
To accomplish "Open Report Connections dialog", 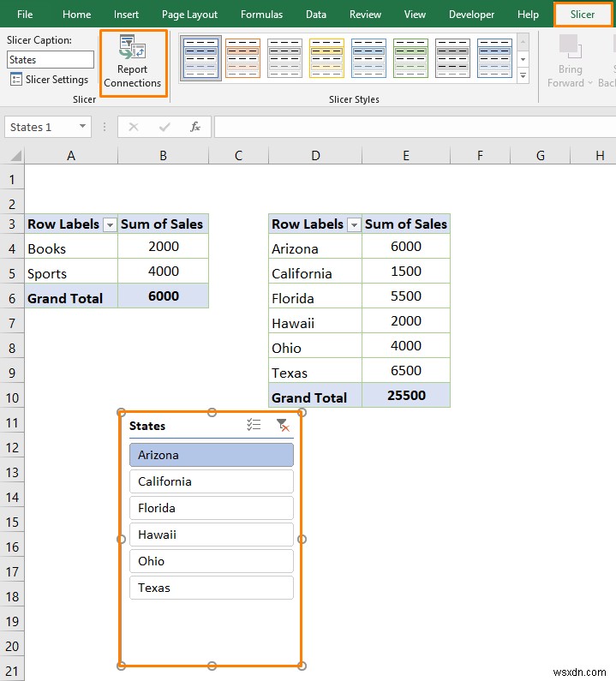I will click(133, 63).
